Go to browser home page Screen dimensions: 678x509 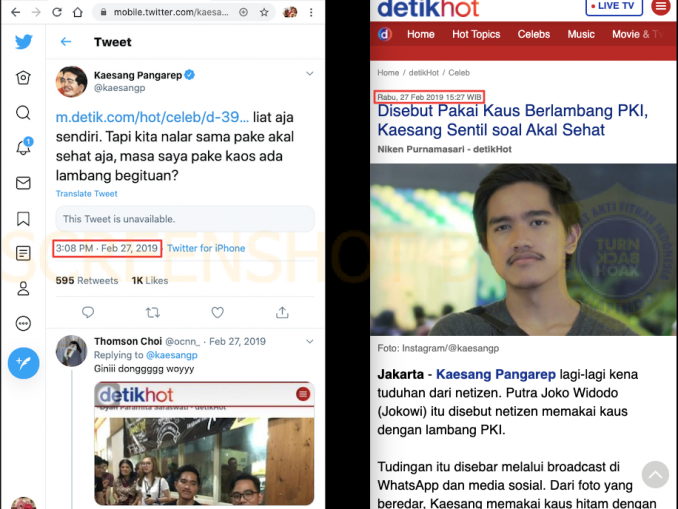coord(78,12)
